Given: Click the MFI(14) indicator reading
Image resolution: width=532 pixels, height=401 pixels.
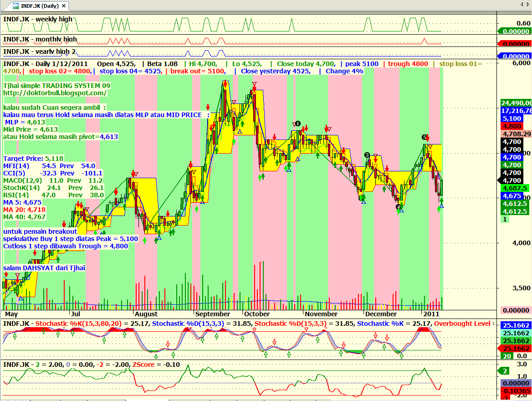Looking at the screenshot, I should (49, 166).
